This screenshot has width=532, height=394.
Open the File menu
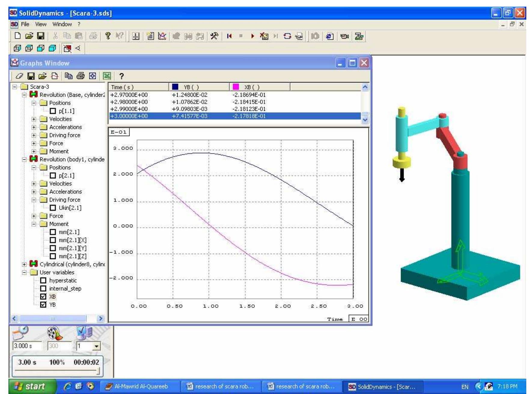25,24
